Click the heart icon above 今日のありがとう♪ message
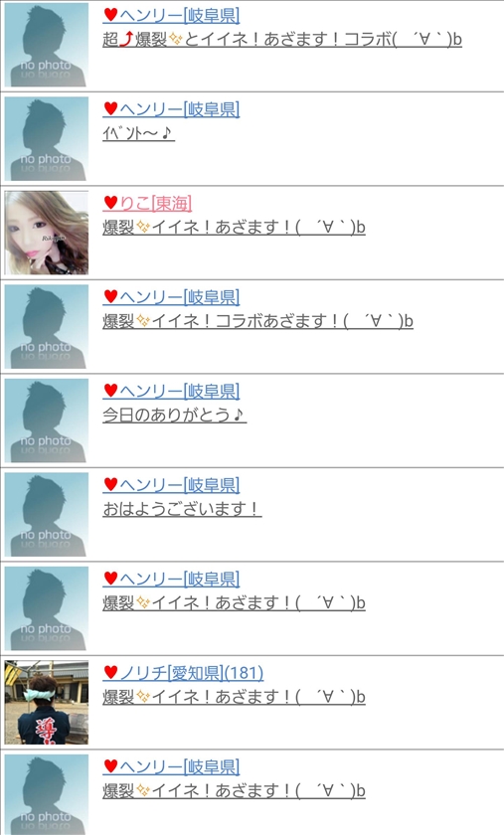The width and height of the screenshot is (504, 835). tap(110, 391)
